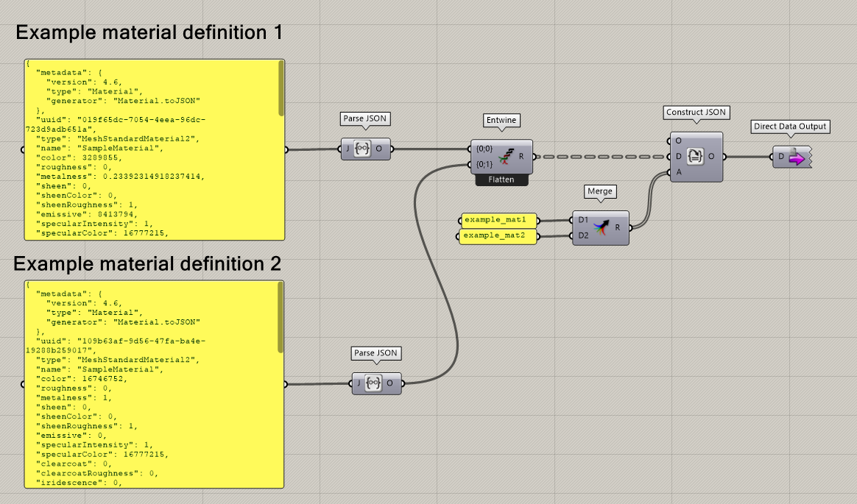Click the Construct JSON title label

tap(696, 113)
